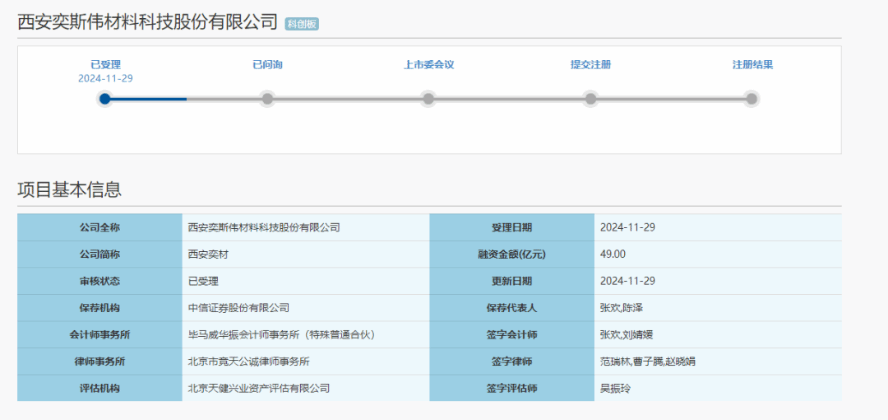Click the 注册结果 timeline node circle
Image resolution: width=888 pixels, height=420 pixels.
pyautogui.click(x=752, y=98)
